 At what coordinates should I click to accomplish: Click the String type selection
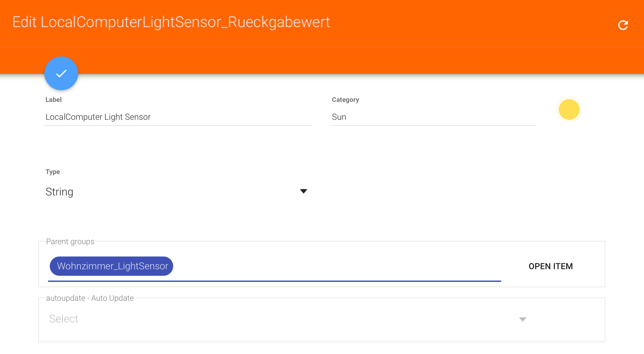60,192
